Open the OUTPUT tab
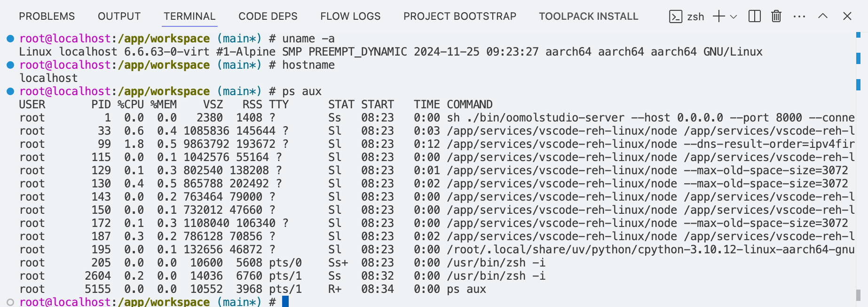Image resolution: width=868 pixels, height=307 pixels. coord(119,16)
